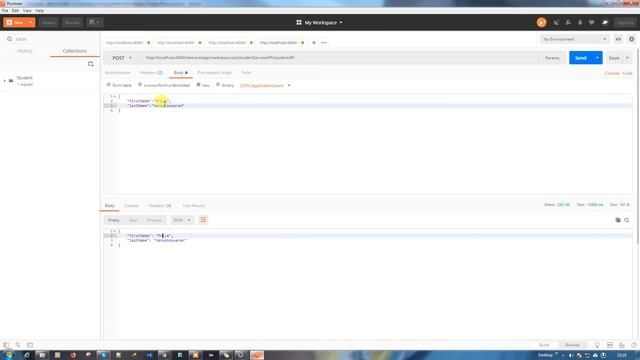
Task: Open the Help menu
Action: (40, 11)
